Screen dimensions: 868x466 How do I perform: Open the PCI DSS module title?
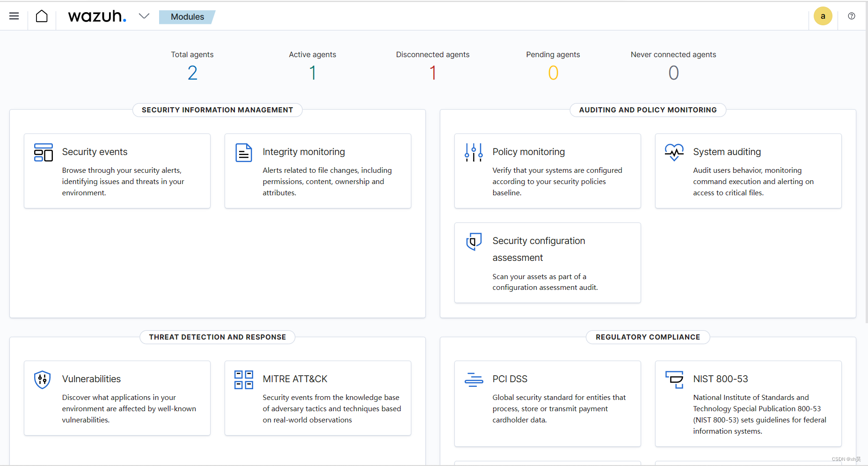(x=510, y=379)
